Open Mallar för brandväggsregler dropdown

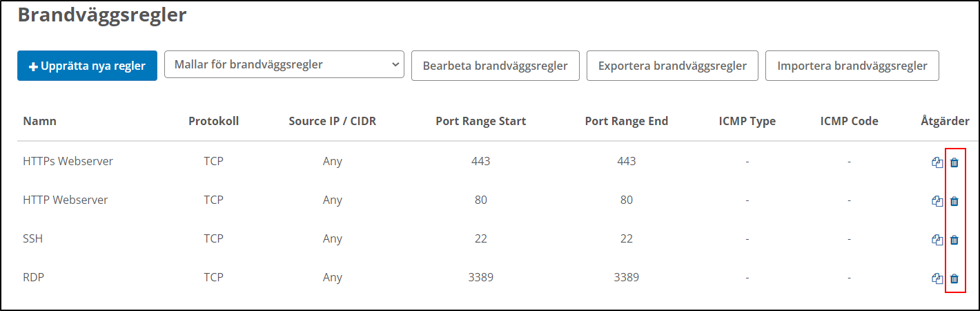coord(284,65)
